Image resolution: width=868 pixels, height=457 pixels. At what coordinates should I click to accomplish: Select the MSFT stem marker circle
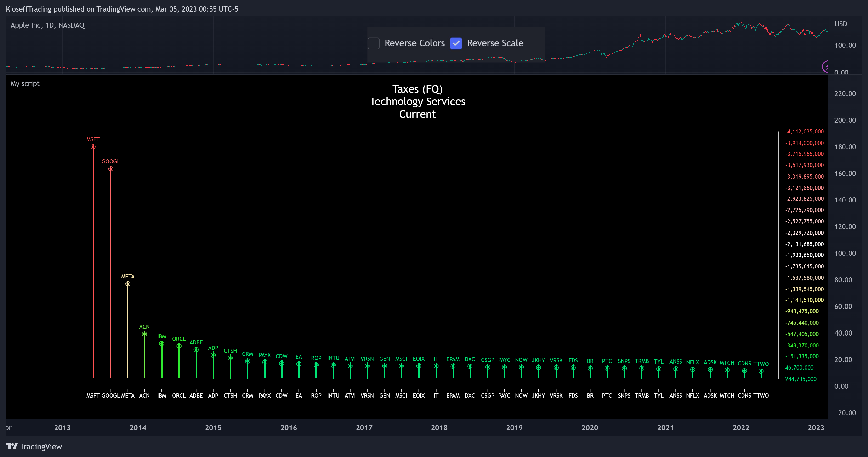click(x=93, y=147)
